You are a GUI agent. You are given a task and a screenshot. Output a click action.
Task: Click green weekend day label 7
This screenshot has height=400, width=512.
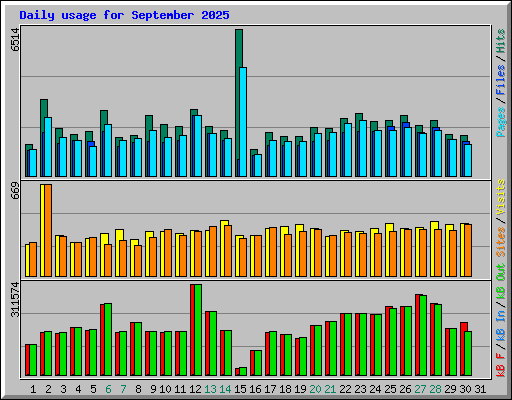[x=123, y=389]
